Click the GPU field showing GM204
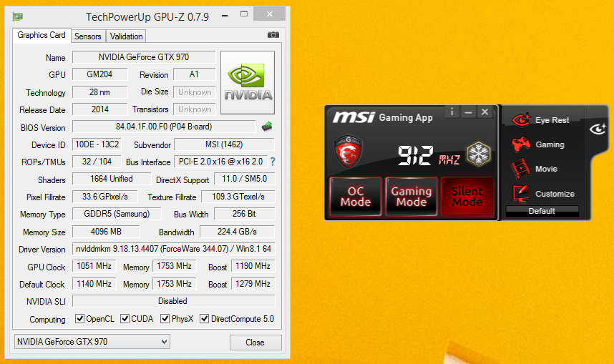 (100, 74)
